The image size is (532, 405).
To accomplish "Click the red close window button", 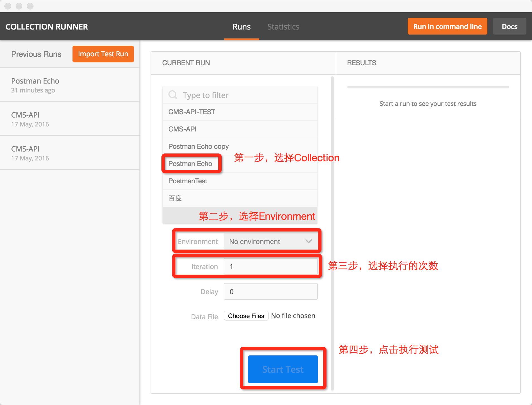I will pyautogui.click(x=8, y=6).
